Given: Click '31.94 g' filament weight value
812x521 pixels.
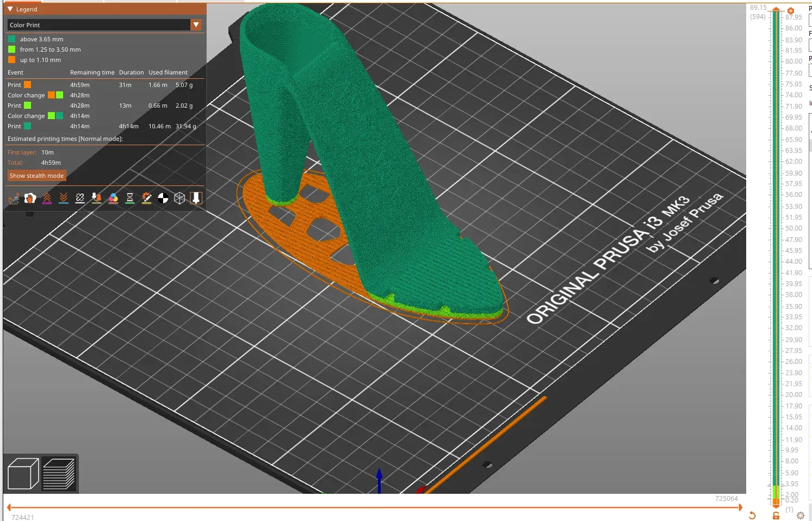Looking at the screenshot, I should pos(185,126).
